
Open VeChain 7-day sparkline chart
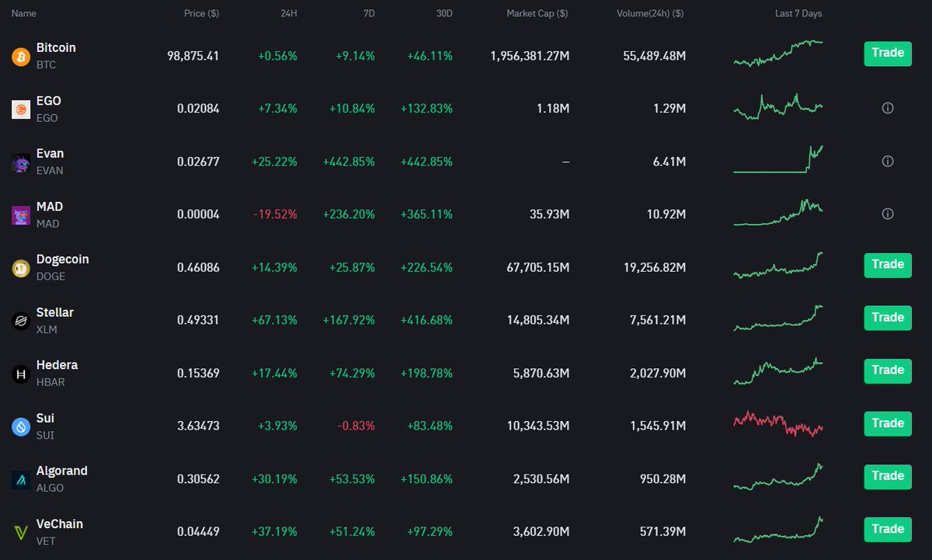(778, 530)
